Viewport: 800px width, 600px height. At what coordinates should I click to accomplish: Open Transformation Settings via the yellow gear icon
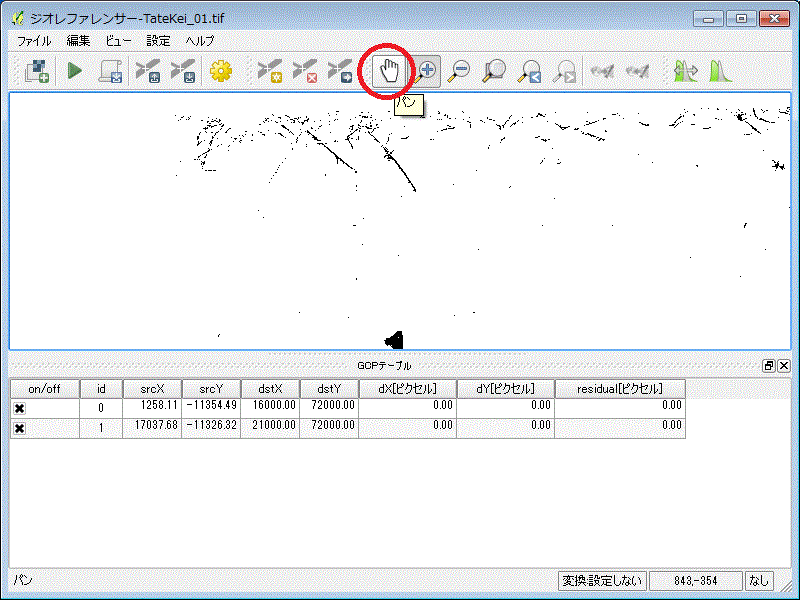(x=220, y=71)
